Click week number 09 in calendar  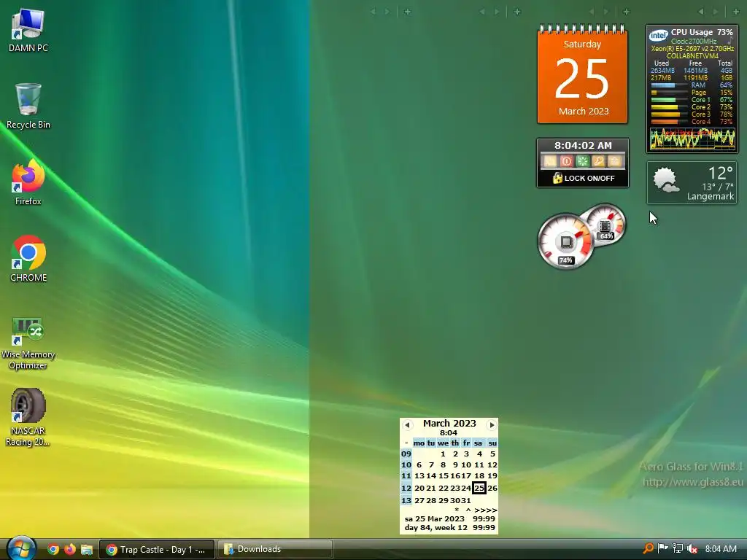[406, 454]
